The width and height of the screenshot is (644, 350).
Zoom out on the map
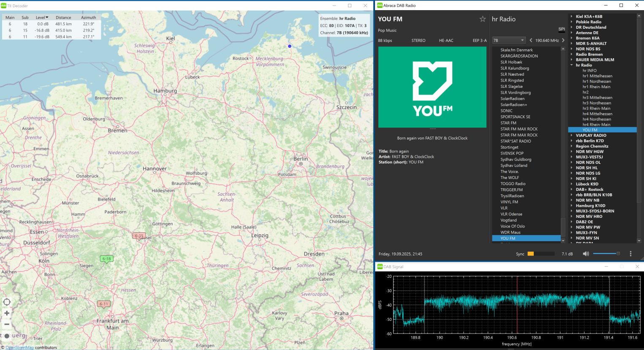coord(7,324)
